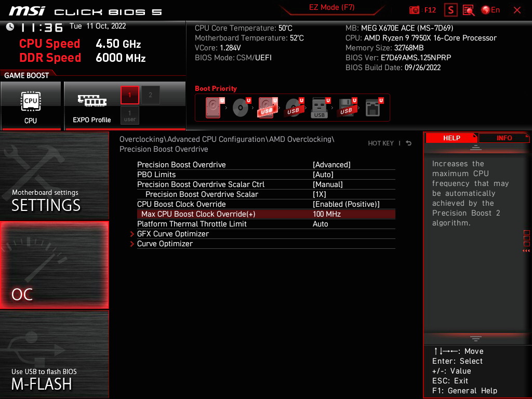Select the first hard disk boot device icon

(215, 108)
